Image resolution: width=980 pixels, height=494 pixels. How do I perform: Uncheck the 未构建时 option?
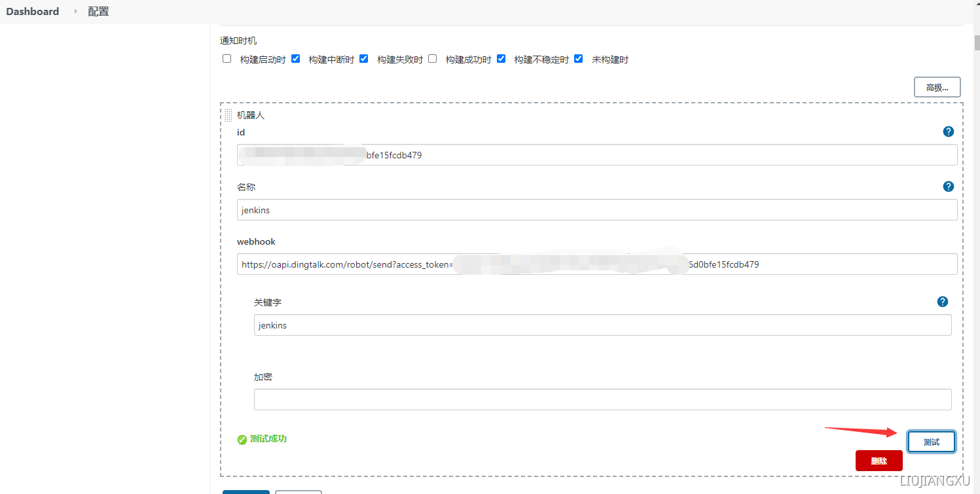click(x=578, y=58)
